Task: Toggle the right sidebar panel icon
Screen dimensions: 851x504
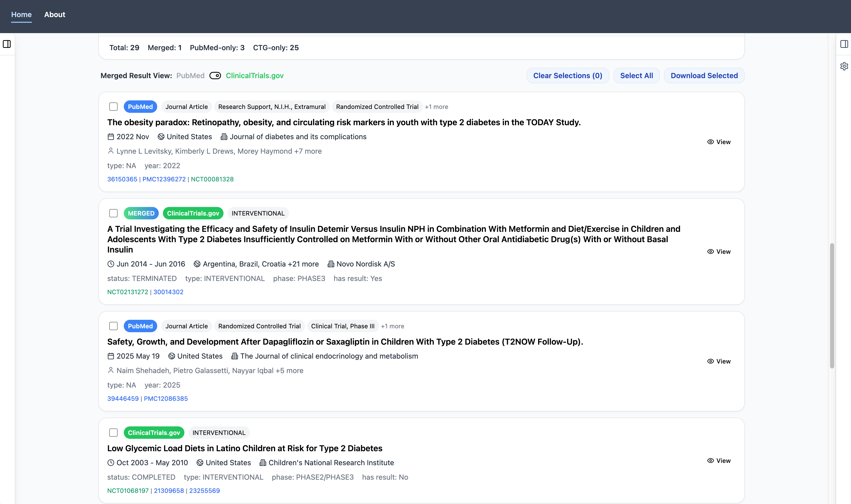Action: tap(844, 44)
